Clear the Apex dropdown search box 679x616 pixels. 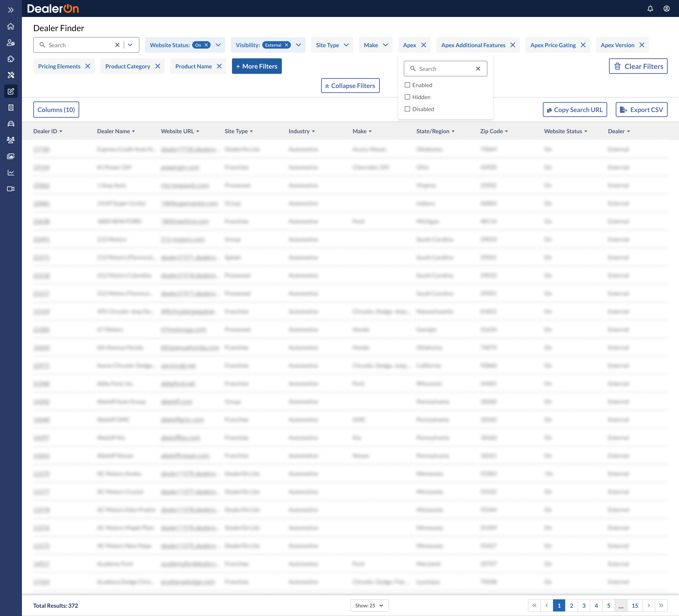(x=478, y=69)
